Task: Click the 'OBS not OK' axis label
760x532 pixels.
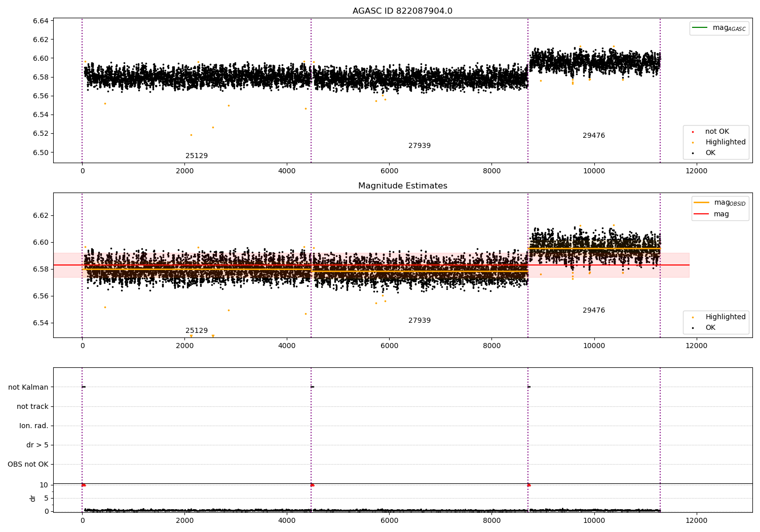Action: pos(28,465)
